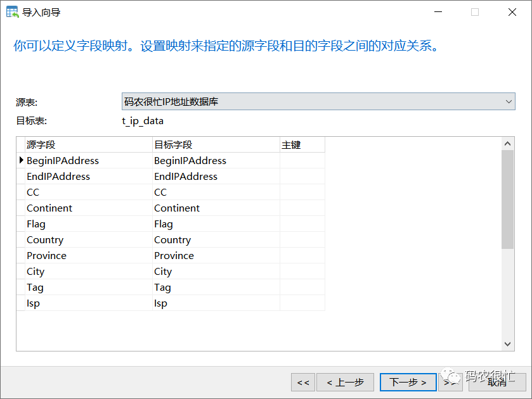Image resolution: width=532 pixels, height=399 pixels.
Task: Click scrollbar up arrow in field list
Action: click(x=507, y=144)
